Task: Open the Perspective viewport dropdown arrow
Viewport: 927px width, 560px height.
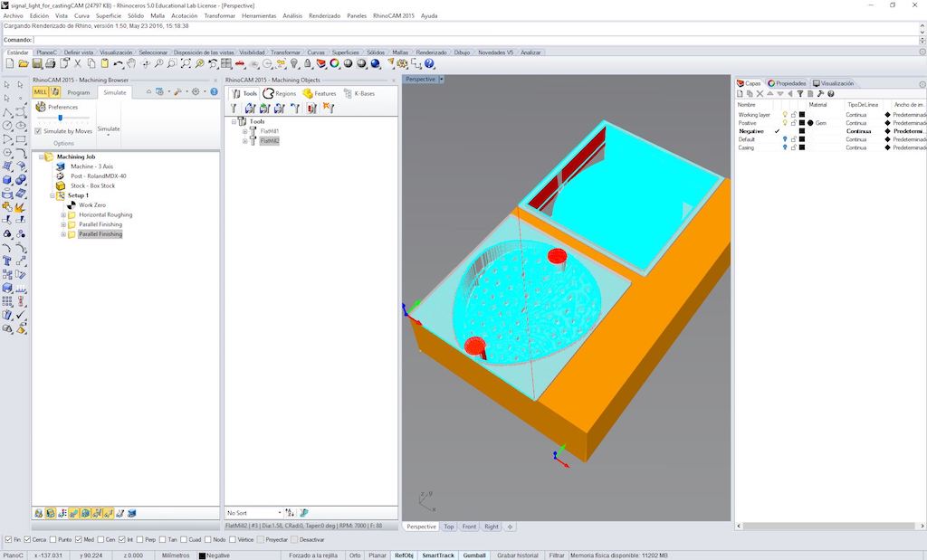Action: [x=441, y=79]
